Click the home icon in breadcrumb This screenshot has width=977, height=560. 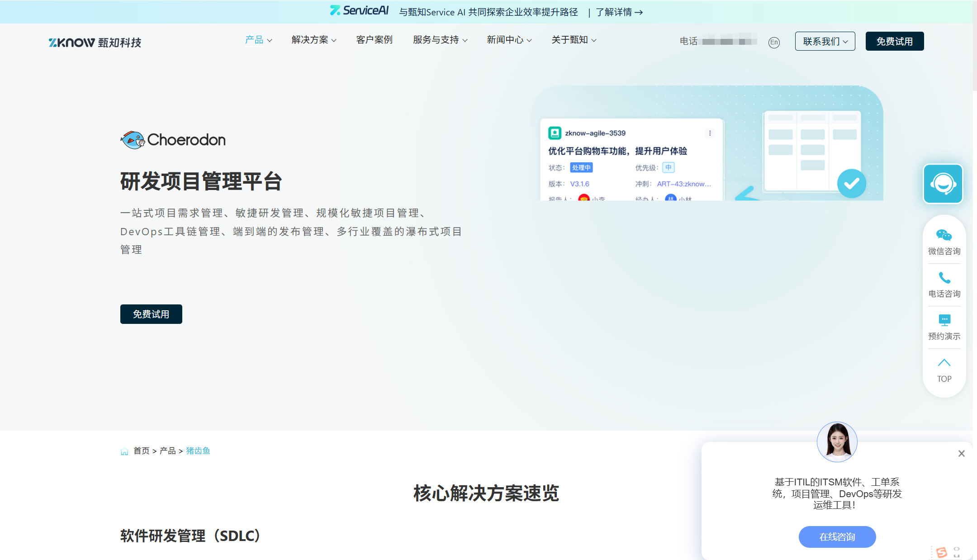pyautogui.click(x=124, y=451)
